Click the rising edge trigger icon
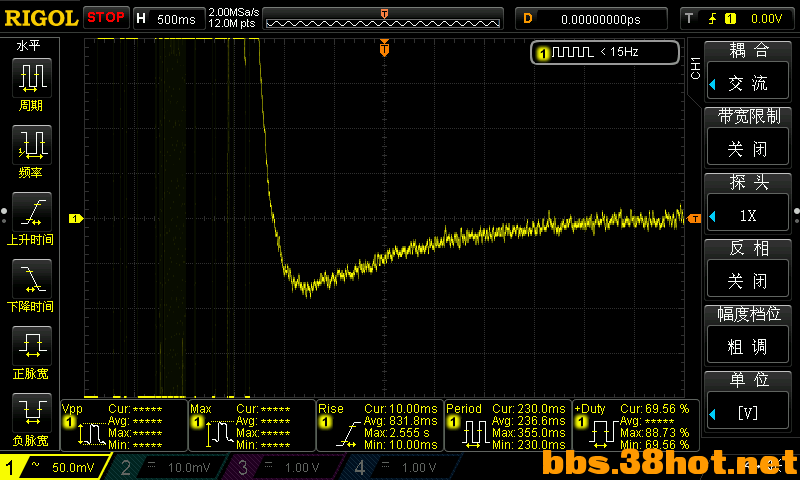 [x=712, y=19]
